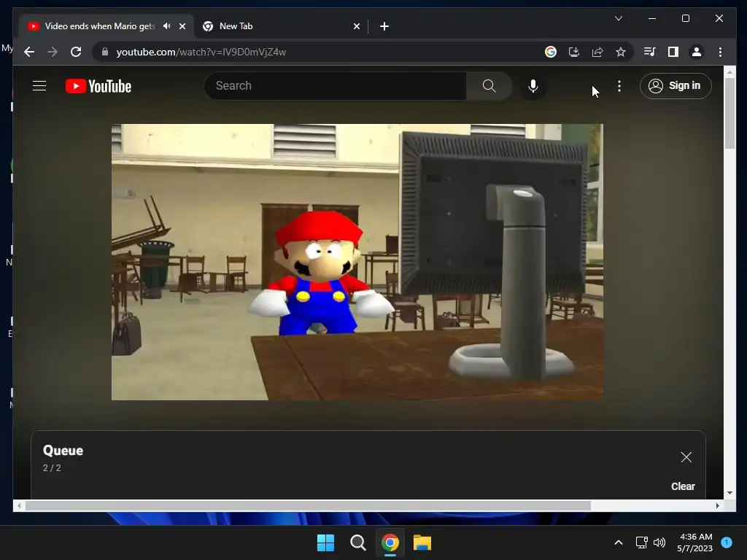Click the vertical scrollbar down arrow
Viewport: 747px width, 560px height.
tap(729, 493)
